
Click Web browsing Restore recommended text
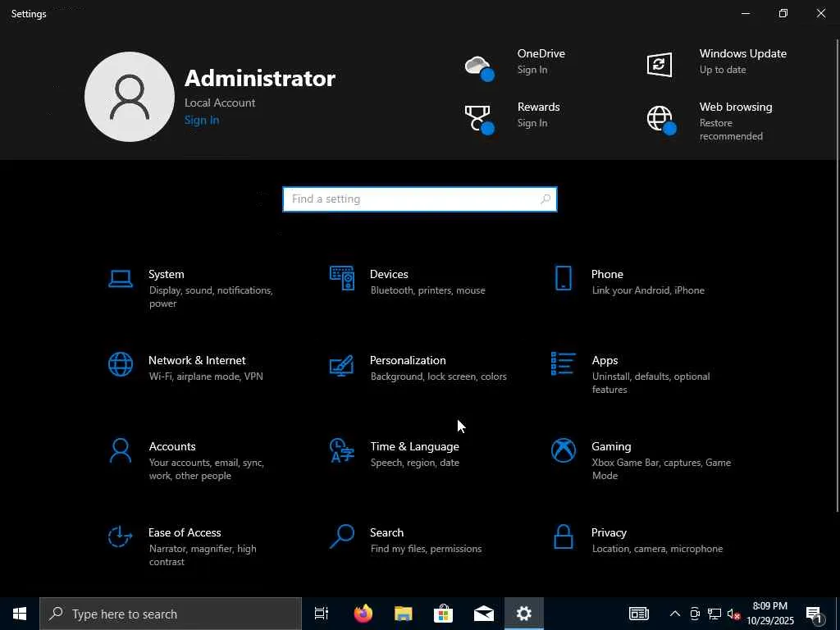coord(731,130)
